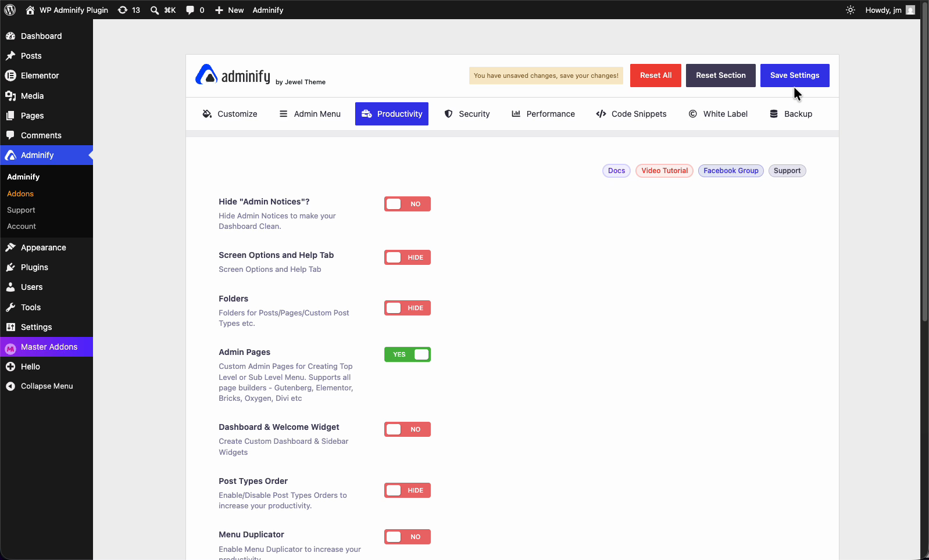The width and height of the screenshot is (929, 560).
Task: Click the Adminify icon in the sidebar menu
Action: pyautogui.click(x=10, y=155)
